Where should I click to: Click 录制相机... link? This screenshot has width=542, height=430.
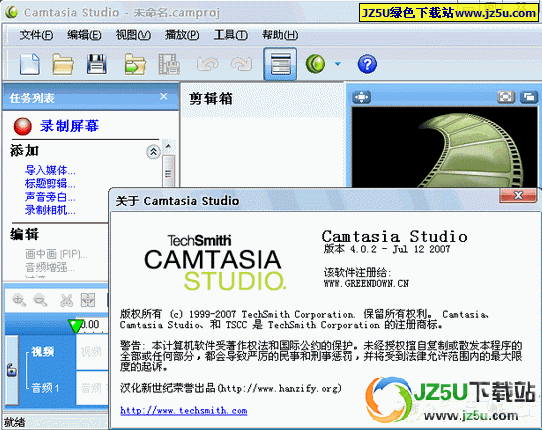tap(50, 210)
